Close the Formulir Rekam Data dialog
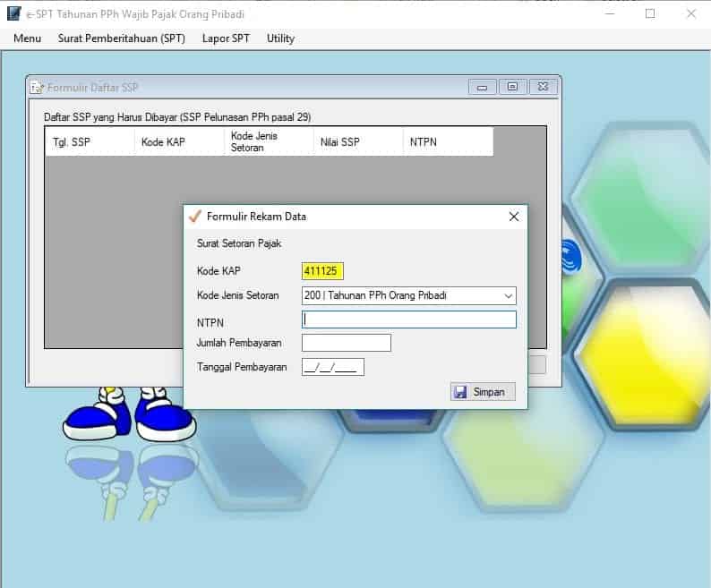The image size is (711, 588). coord(514,217)
